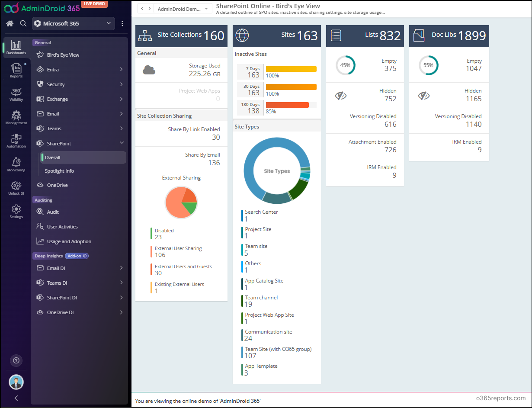The image size is (532, 408).
Task: Open the Unlock DI rail icon
Action: [16, 188]
